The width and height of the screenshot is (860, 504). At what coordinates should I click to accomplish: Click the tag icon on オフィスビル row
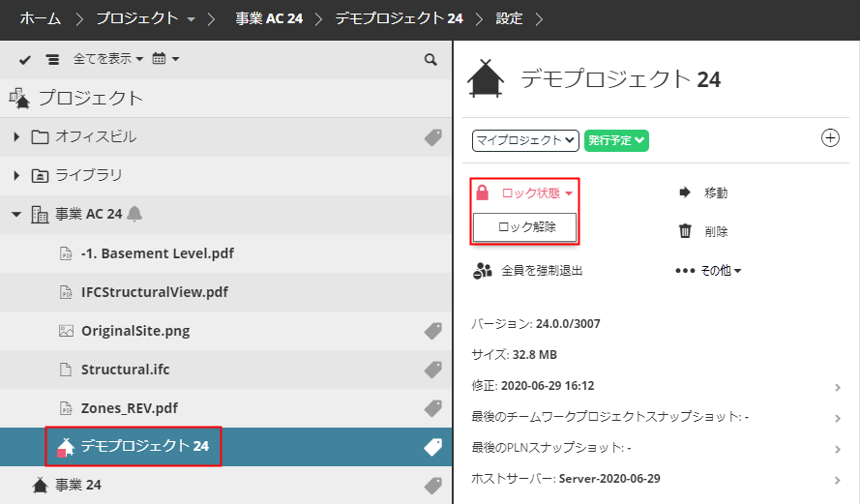coord(432,137)
